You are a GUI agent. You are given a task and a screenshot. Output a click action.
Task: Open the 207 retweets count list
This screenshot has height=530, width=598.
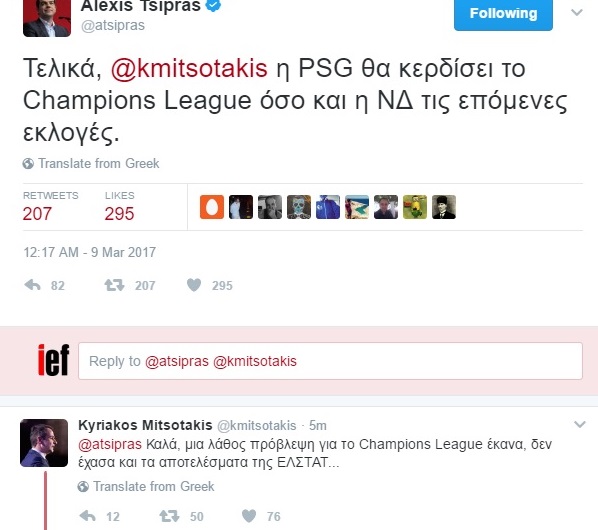[37, 214]
